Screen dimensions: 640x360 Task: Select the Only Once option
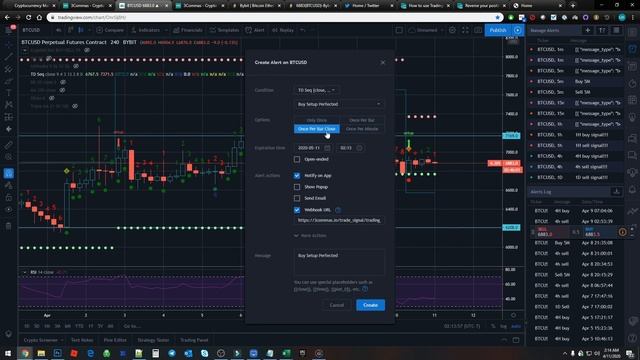tap(317, 120)
